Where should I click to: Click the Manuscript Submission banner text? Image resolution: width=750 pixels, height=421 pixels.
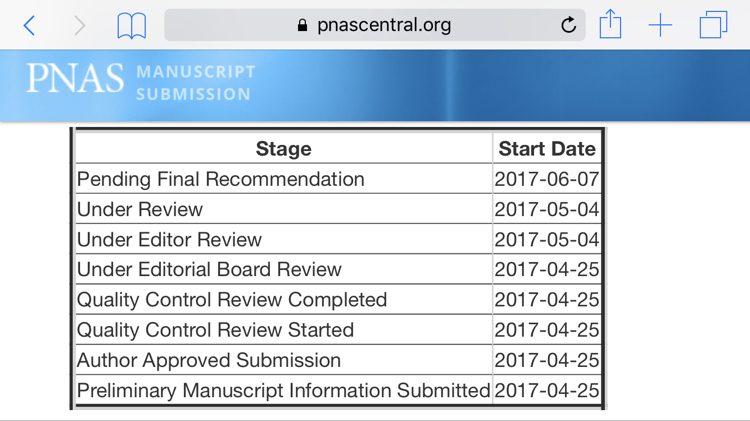[x=194, y=83]
